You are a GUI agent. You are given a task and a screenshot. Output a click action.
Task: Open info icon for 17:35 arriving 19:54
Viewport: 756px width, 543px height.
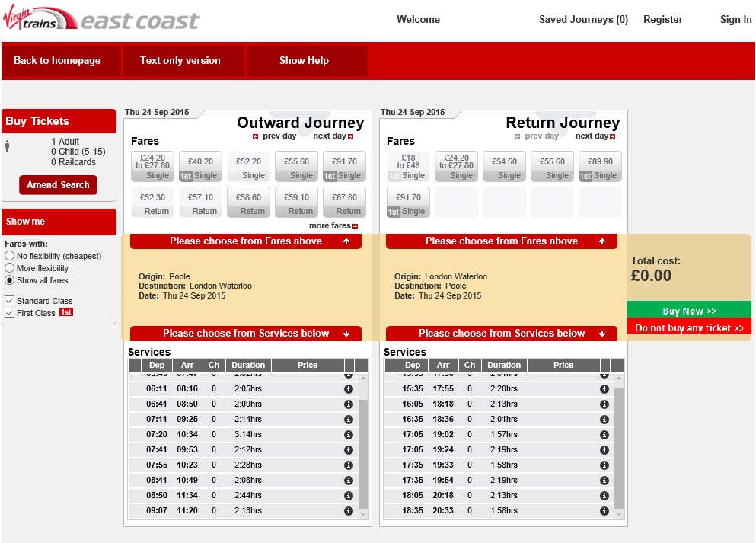pyautogui.click(x=604, y=481)
